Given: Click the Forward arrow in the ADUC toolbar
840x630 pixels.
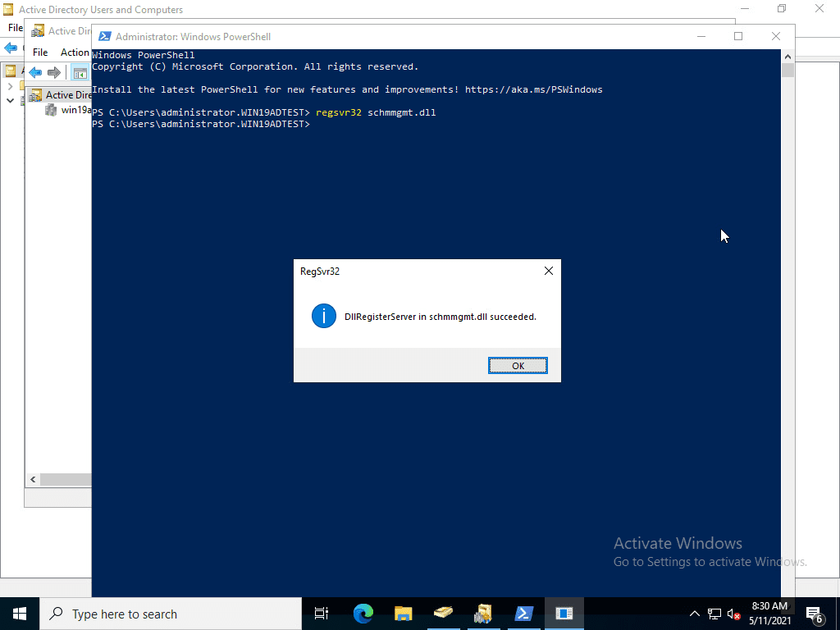Looking at the screenshot, I should (54, 72).
